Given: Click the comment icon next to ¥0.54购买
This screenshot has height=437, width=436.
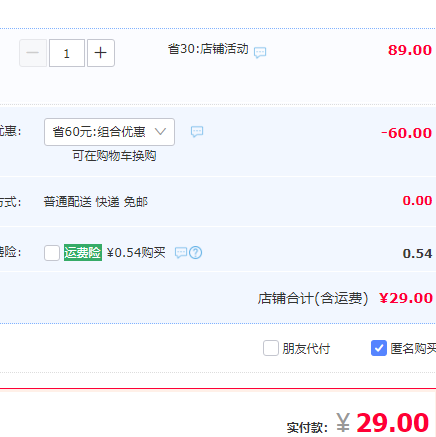Looking at the screenshot, I should 181,253.
